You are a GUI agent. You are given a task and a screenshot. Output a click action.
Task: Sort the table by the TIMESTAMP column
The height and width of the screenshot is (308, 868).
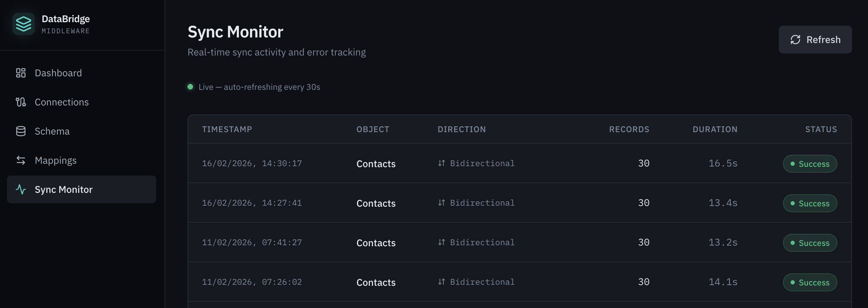pos(227,129)
